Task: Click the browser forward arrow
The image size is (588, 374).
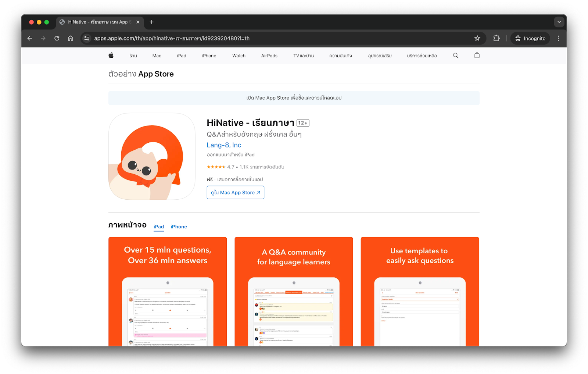Action: [x=43, y=38]
